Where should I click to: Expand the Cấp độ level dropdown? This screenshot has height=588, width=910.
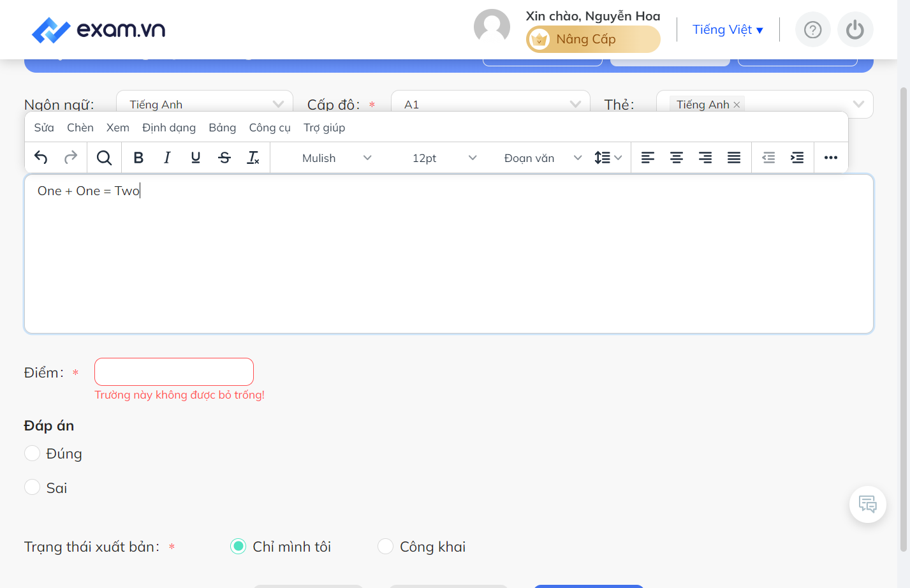pyautogui.click(x=490, y=104)
